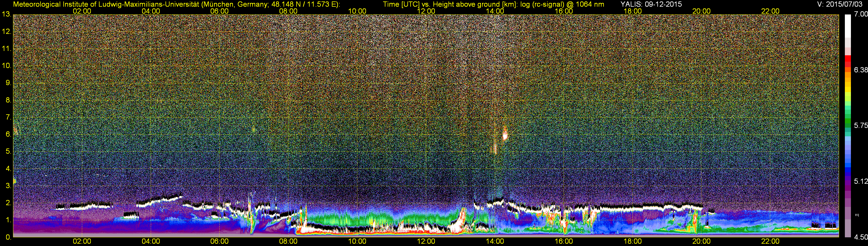Select the 14:00 label on the bottom time axis
868x246 pixels.
click(495, 241)
